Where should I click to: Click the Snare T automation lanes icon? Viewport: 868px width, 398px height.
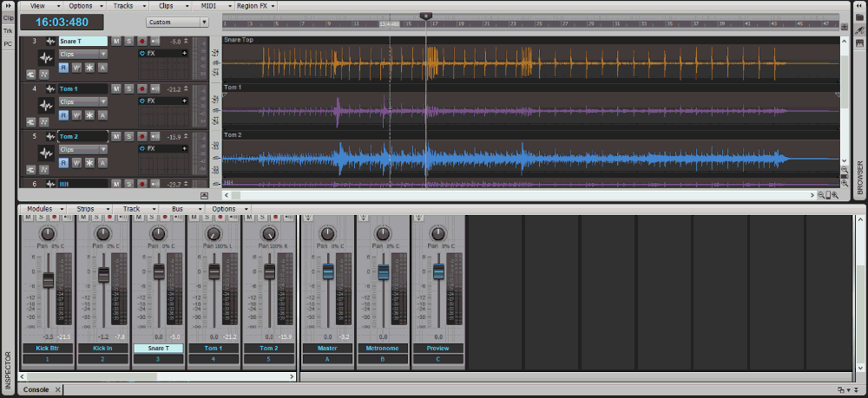click(x=44, y=74)
